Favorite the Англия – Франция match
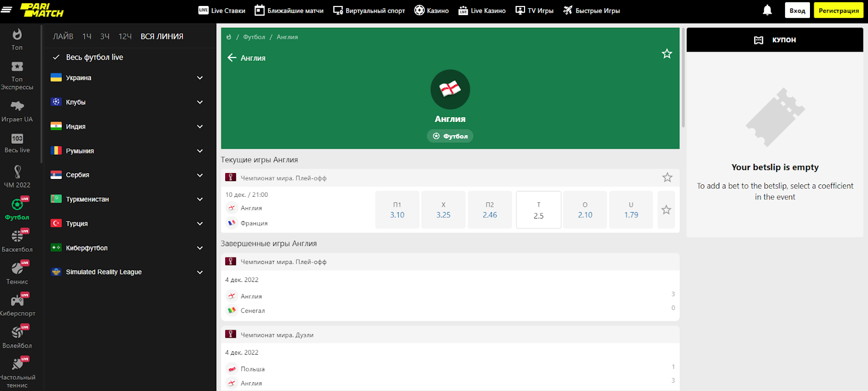 [666, 210]
